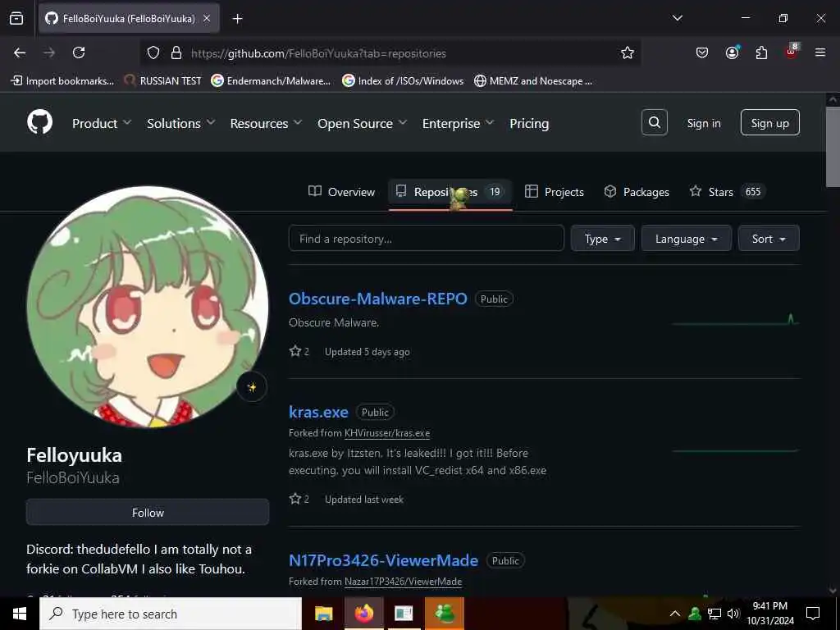
Task: Open the Firefox hamburger menu
Action: point(820,52)
